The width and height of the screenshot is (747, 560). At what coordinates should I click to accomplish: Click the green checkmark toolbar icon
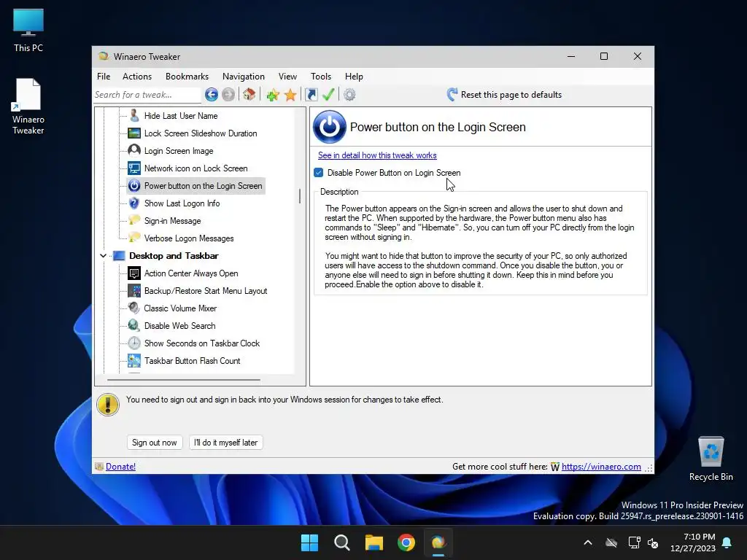[x=328, y=95]
